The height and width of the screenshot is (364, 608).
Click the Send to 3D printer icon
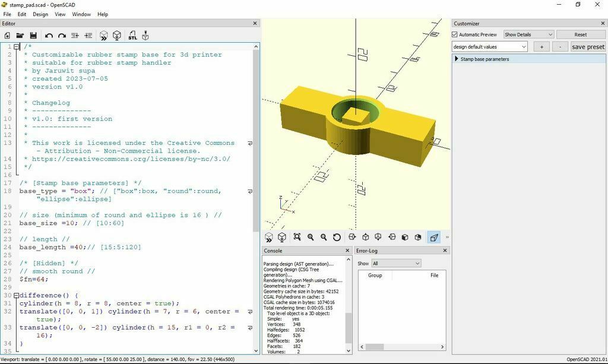coord(145,36)
